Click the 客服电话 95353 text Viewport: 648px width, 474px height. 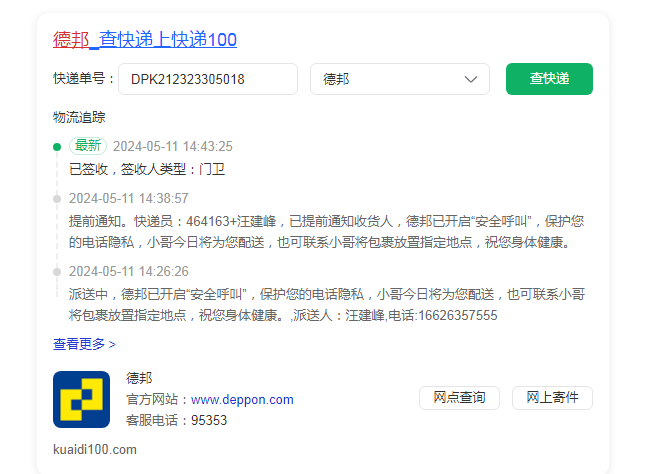click(x=176, y=420)
